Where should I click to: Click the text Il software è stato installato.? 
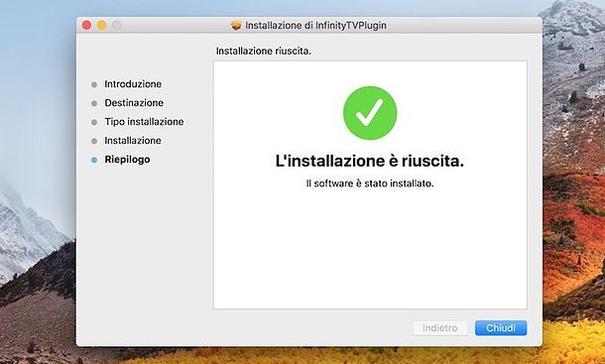click(370, 183)
